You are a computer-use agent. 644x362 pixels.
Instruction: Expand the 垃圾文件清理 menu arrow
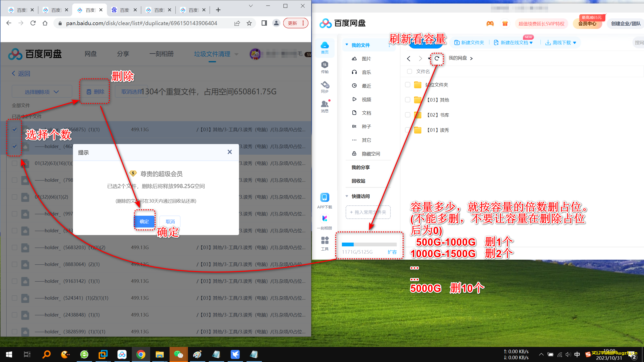coord(236,54)
